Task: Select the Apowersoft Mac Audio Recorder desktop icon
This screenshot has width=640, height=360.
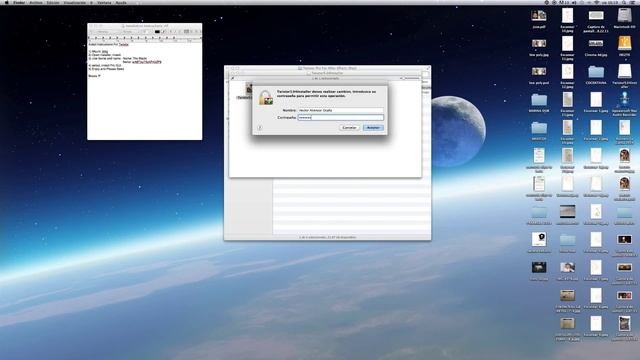Action: click(x=624, y=104)
